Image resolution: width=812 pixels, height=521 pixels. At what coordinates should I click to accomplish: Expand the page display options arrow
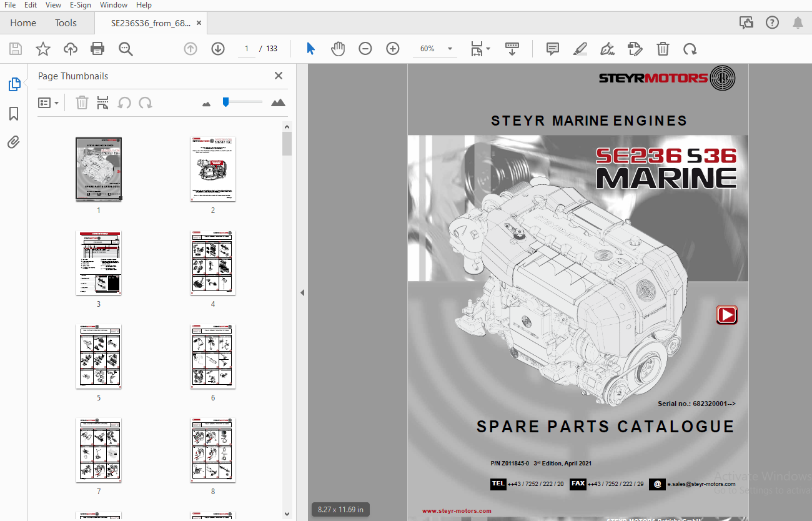[x=488, y=48]
